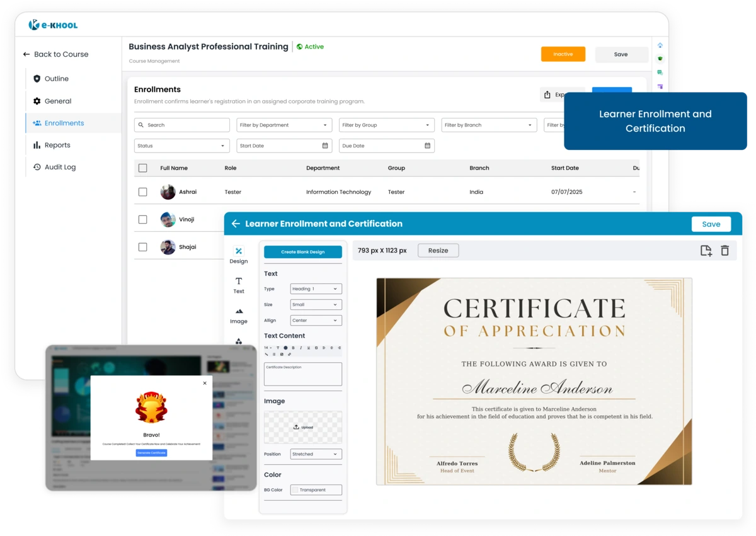This screenshot has width=756, height=536.
Task: Click the add-page icon beside the trash icon
Action: click(705, 250)
